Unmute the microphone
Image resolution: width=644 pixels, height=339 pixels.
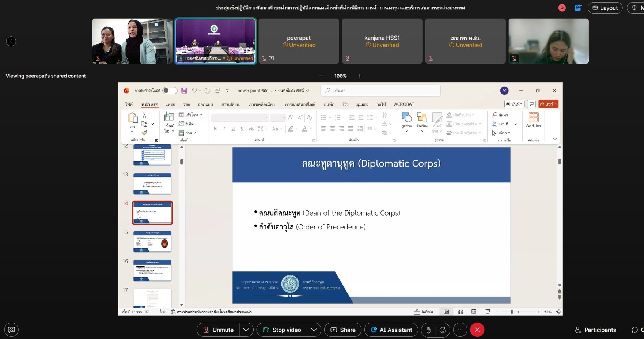coord(218,330)
